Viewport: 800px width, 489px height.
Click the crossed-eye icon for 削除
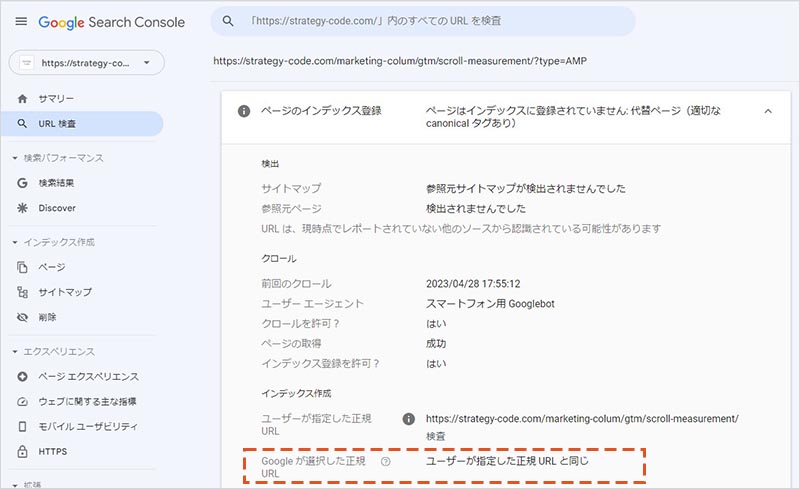pyautogui.click(x=23, y=317)
